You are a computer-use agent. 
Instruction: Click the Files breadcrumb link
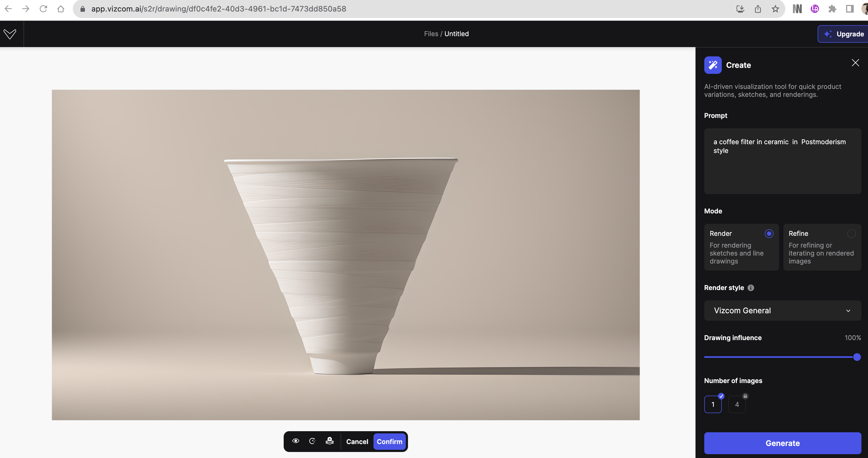pos(431,34)
